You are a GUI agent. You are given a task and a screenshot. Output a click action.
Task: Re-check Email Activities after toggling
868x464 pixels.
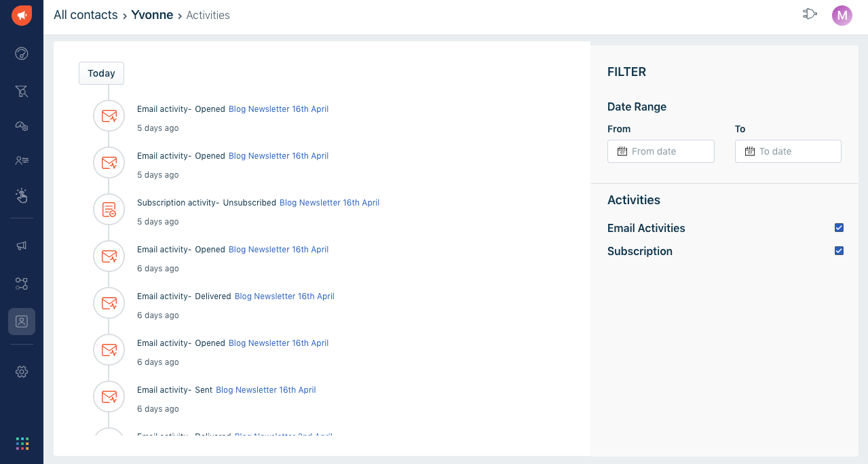click(839, 228)
